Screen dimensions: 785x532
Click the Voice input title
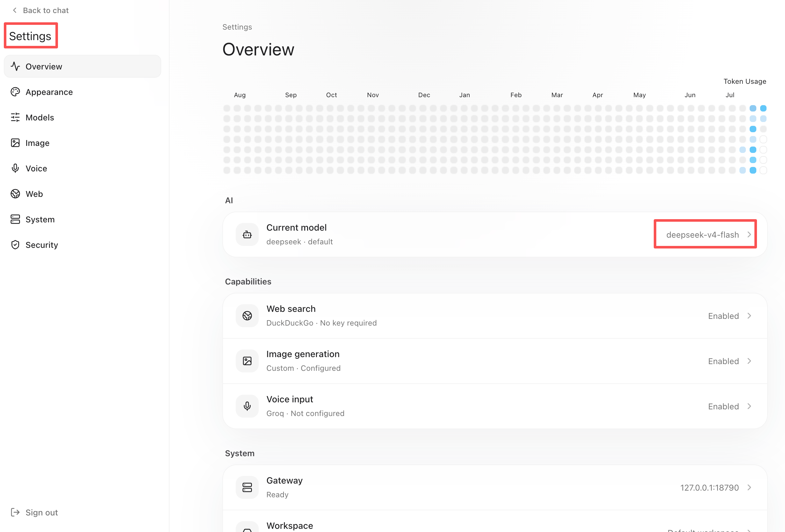pos(290,399)
